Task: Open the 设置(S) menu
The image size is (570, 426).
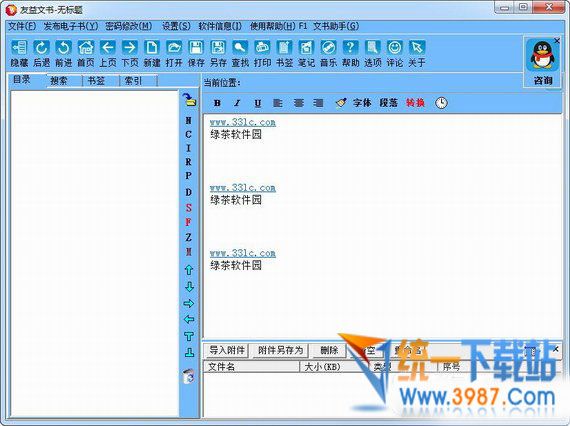Action: 176,26
